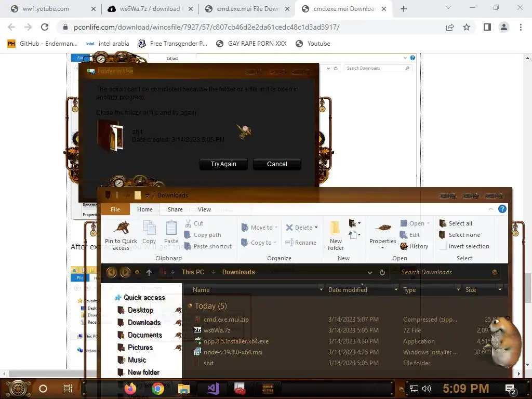This screenshot has width=532, height=399.
Task: Select Quick access in navigation pane
Action: [x=140, y=298]
